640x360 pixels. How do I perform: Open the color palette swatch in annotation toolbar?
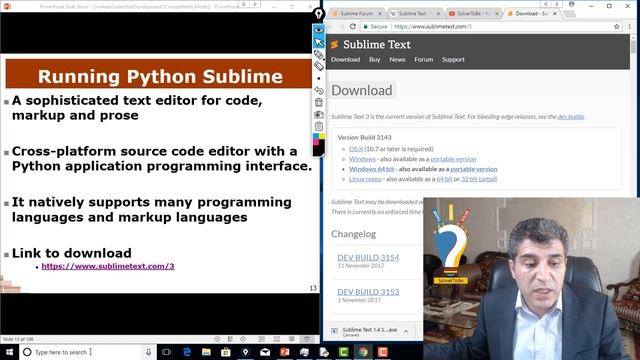[318, 144]
